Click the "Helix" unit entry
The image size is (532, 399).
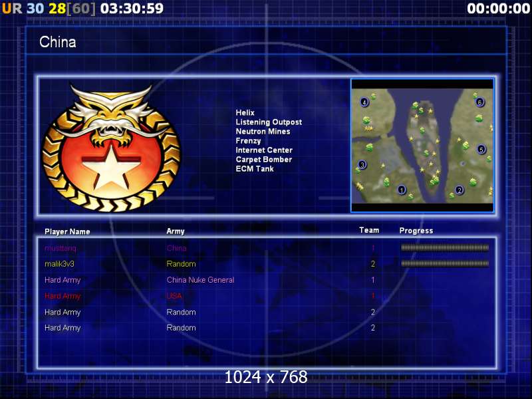(245, 112)
